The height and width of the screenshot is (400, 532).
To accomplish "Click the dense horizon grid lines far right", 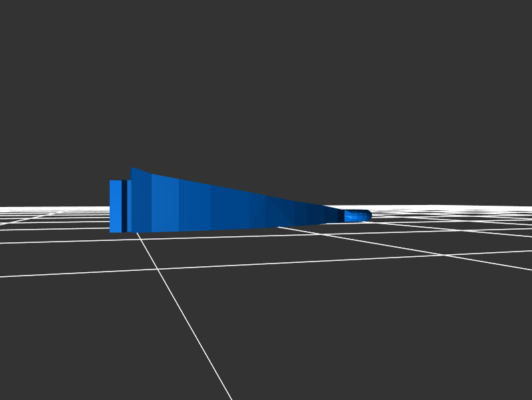I will coord(492,211).
